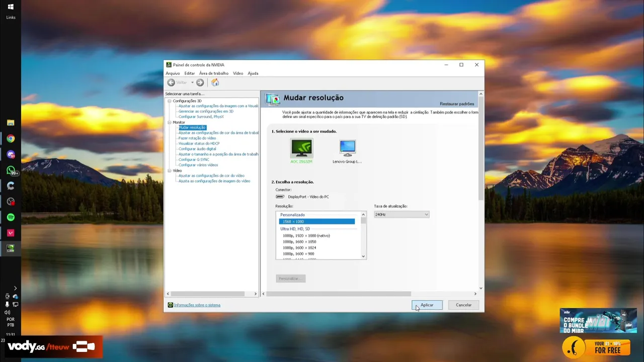Click the volume speaker tray icon
644x362 pixels.
[7, 312]
